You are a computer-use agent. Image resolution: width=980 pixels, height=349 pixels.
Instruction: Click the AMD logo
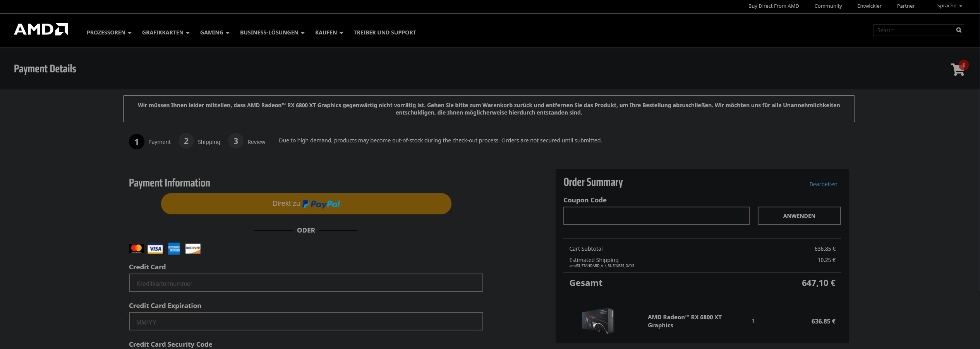point(41,29)
